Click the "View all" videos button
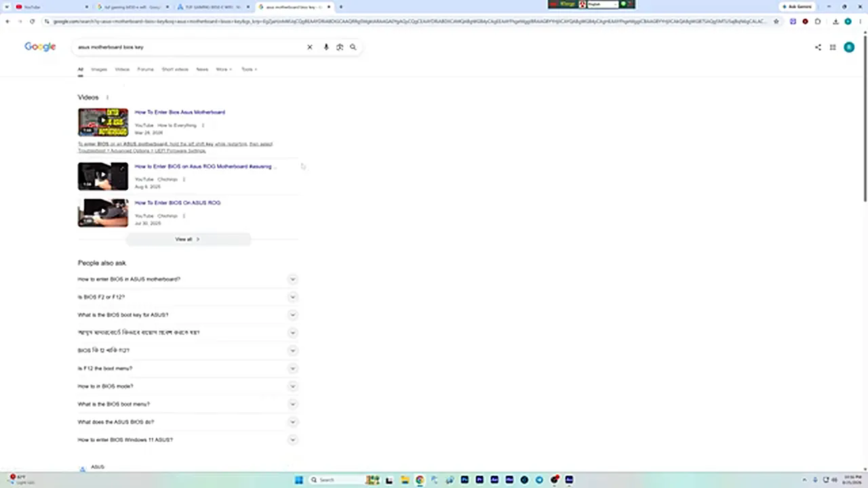 click(188, 239)
